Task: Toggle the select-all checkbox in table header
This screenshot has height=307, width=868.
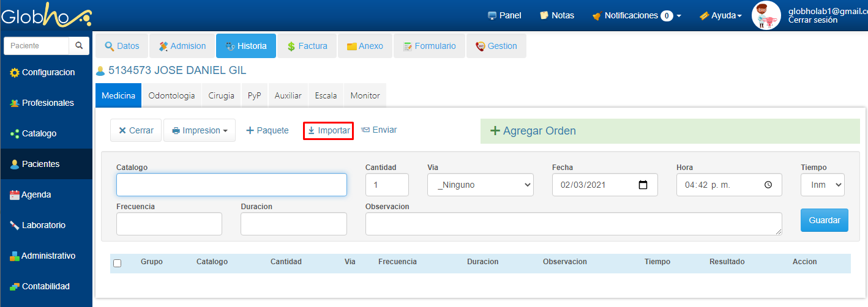Action: [118, 263]
